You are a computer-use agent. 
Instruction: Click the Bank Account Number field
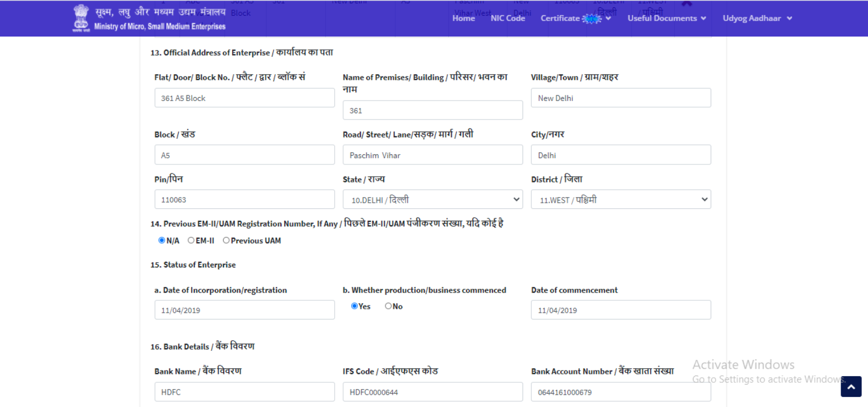(621, 392)
